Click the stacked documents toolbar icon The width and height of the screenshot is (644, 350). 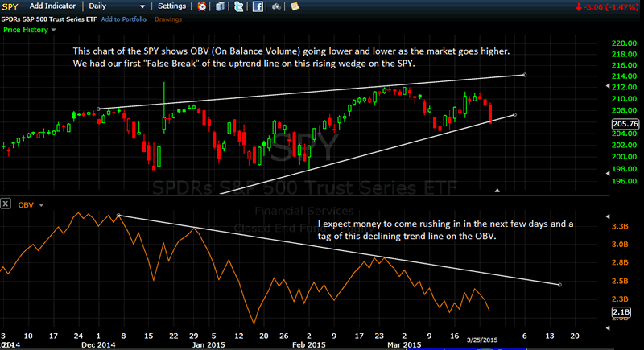220,6
